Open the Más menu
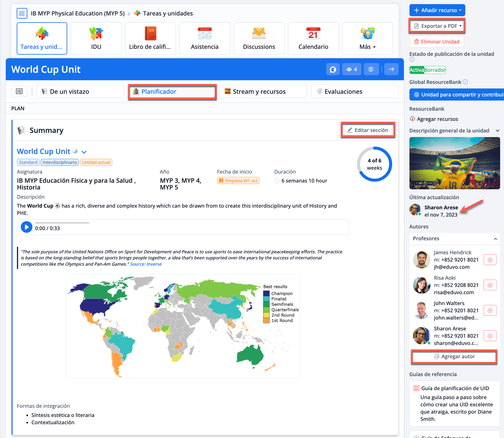 tap(367, 39)
